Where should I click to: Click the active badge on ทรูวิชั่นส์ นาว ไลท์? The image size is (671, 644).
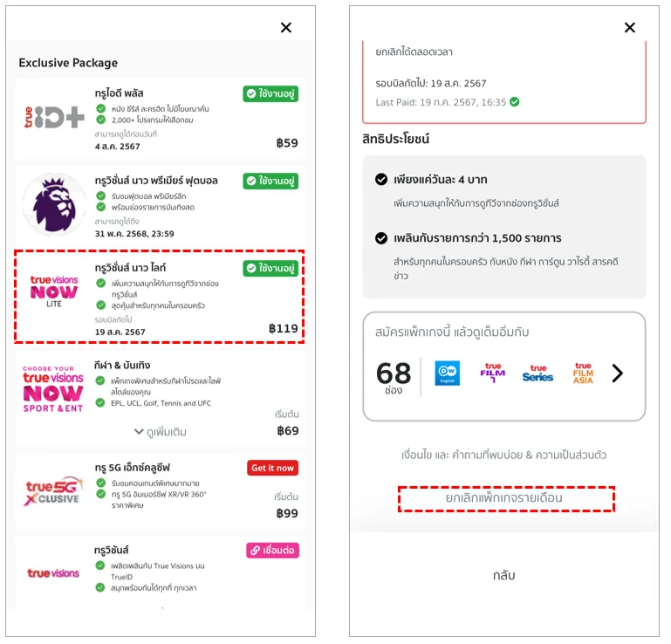click(270, 268)
